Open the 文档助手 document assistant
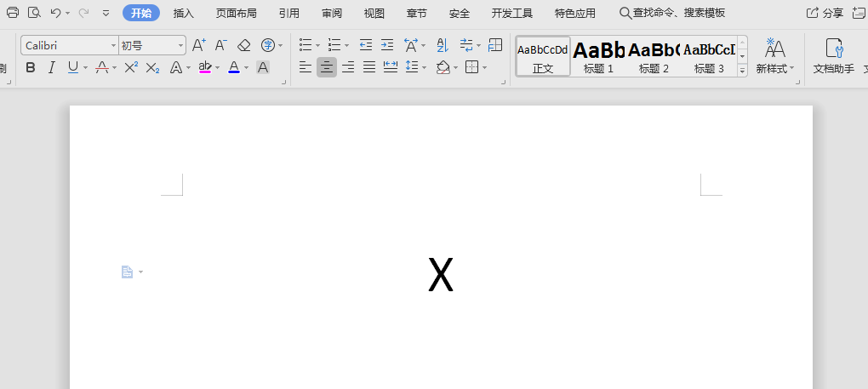Viewport: 868px width, 389px height. [x=833, y=56]
